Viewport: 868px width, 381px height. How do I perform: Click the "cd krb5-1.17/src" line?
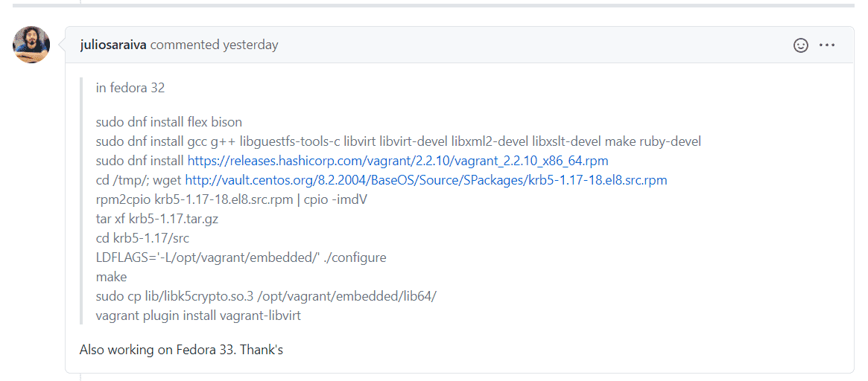point(142,238)
